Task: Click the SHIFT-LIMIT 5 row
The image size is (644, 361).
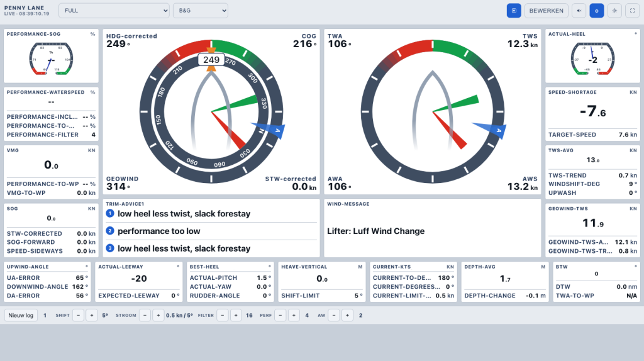Action: pos(322,296)
